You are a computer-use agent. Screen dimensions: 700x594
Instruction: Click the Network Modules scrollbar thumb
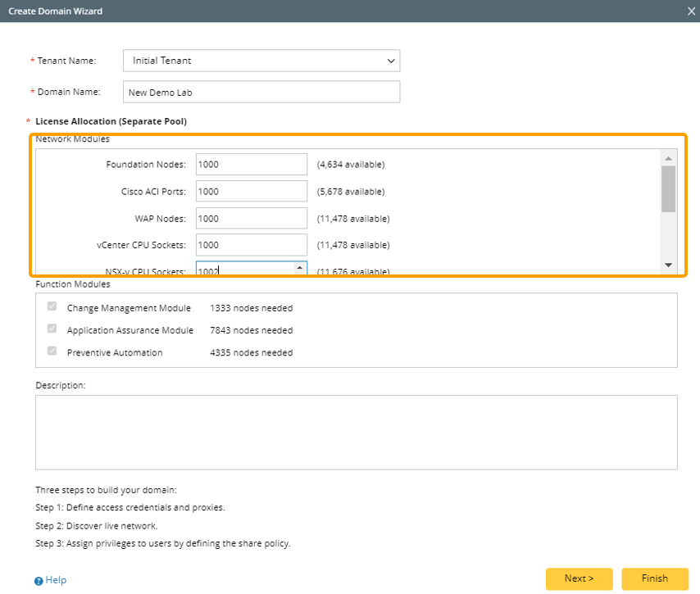click(x=668, y=188)
